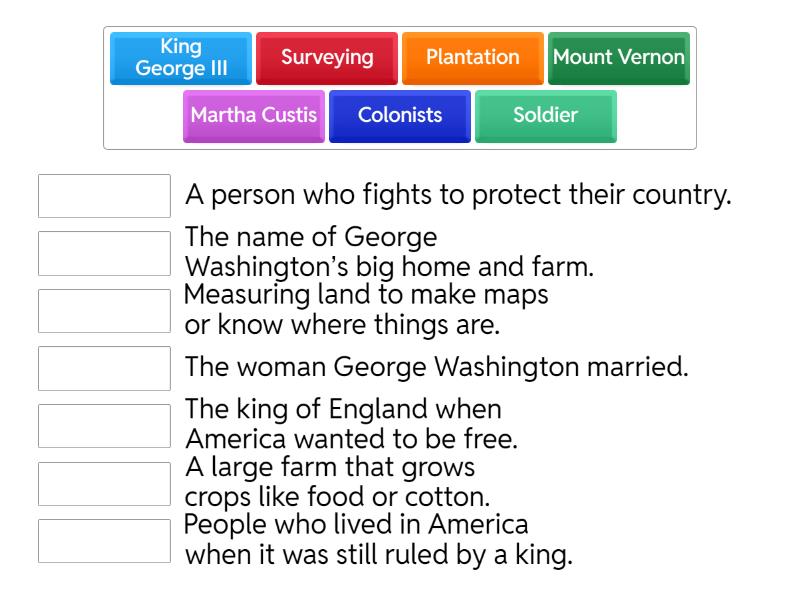
Task: Select the Martha Custis tile
Action: click(253, 116)
